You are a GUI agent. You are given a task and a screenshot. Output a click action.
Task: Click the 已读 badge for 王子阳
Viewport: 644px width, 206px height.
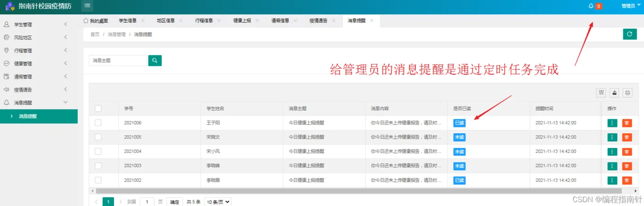(459, 123)
